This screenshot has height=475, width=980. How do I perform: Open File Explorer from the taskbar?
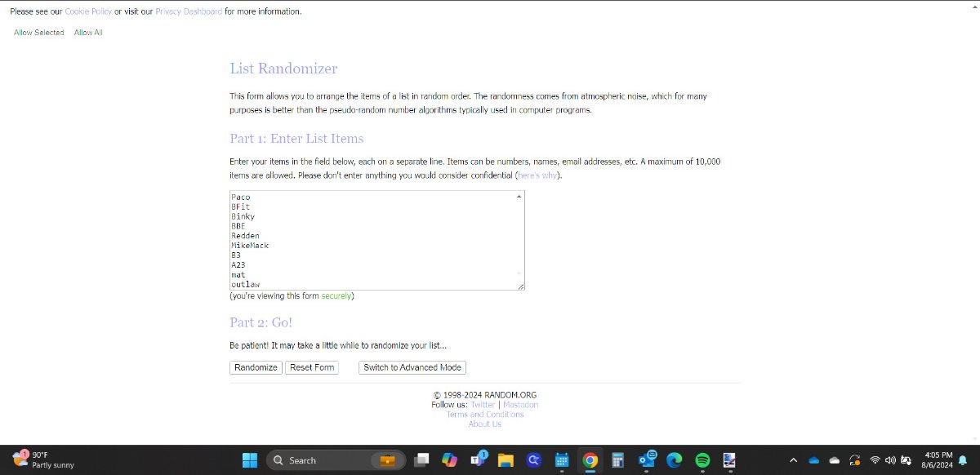pos(505,460)
